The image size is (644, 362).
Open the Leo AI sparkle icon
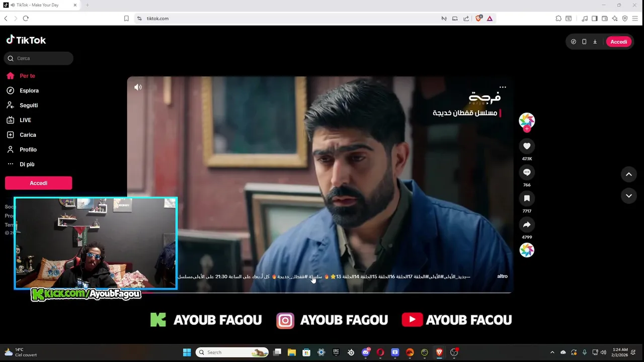pyautogui.click(x=615, y=18)
